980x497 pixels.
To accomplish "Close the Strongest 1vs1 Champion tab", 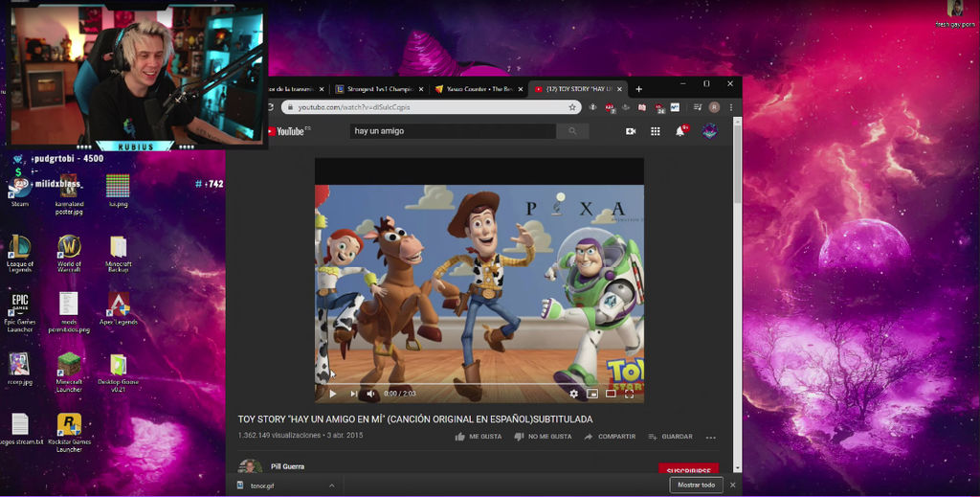I will click(x=421, y=89).
